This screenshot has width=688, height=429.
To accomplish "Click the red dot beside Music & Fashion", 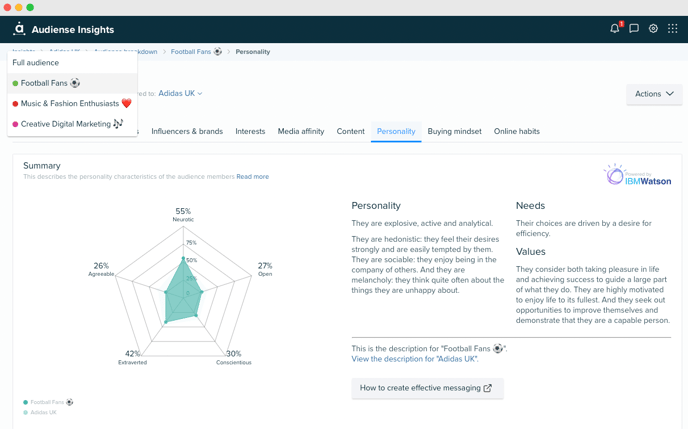I will 15,104.
